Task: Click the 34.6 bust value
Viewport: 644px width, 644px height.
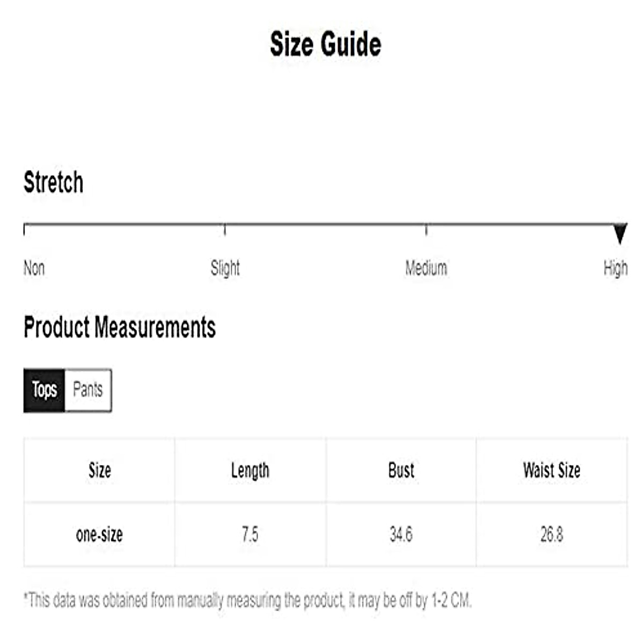Action: pyautogui.click(x=401, y=535)
